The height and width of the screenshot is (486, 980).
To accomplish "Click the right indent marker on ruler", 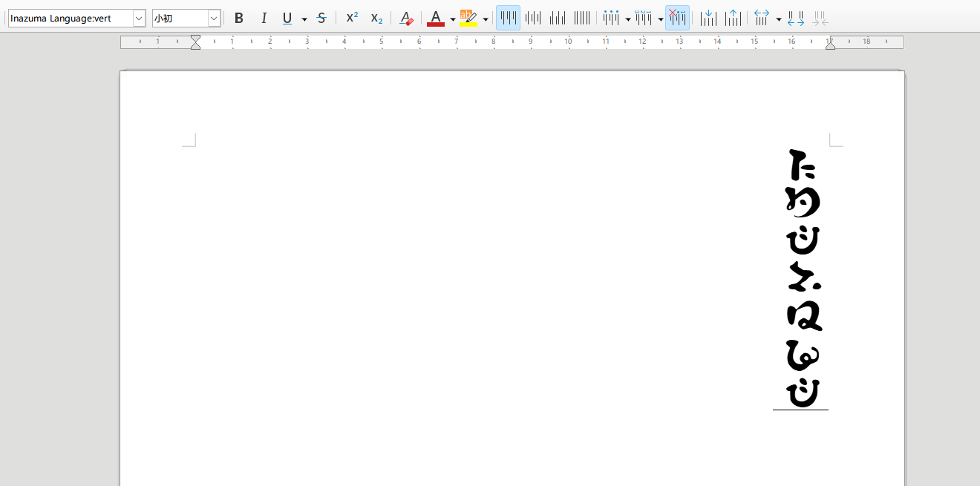I will tap(830, 45).
